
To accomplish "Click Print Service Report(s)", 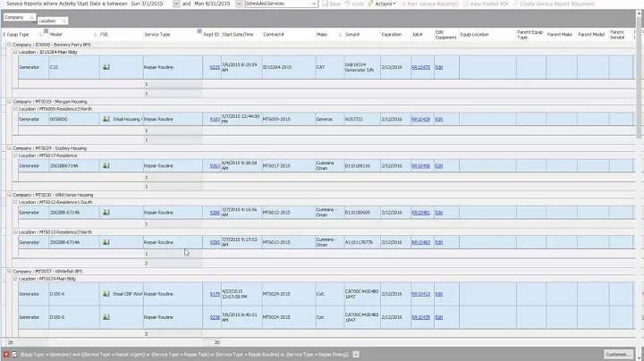I will (x=429, y=4).
